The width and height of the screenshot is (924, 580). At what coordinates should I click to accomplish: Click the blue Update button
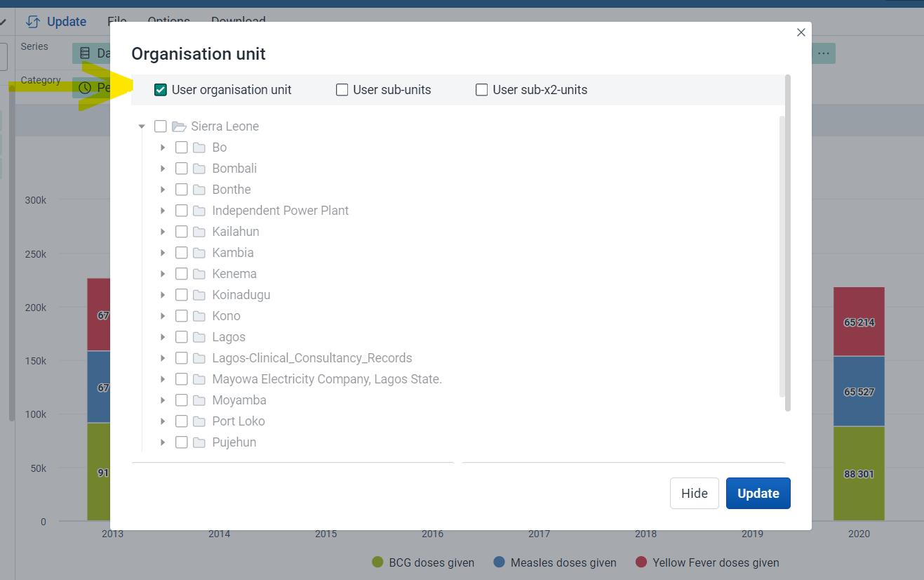click(x=758, y=494)
